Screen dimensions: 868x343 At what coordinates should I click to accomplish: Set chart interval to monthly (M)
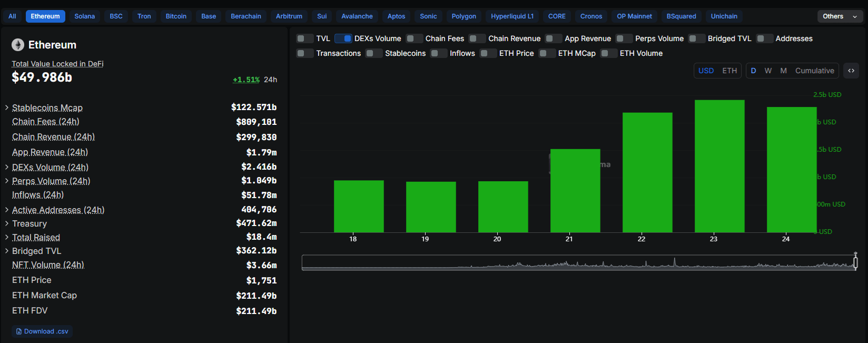784,71
